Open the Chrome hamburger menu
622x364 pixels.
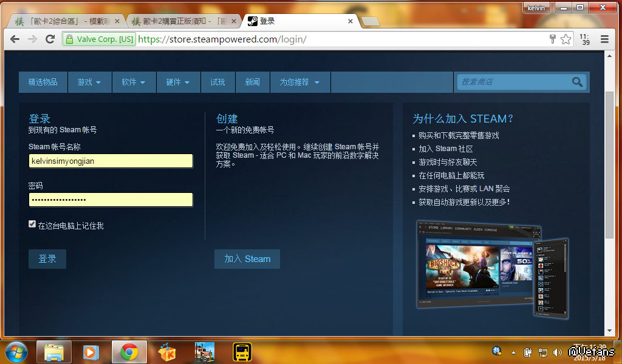pyautogui.click(x=604, y=39)
